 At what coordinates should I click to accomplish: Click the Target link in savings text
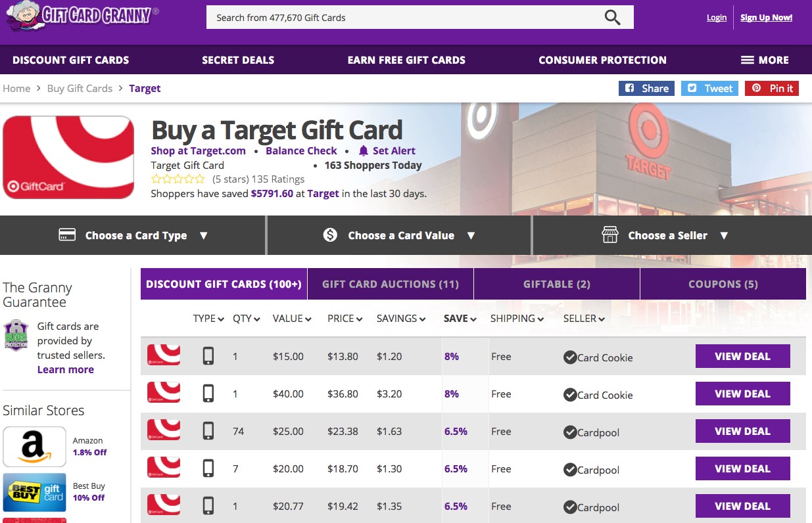tap(323, 193)
